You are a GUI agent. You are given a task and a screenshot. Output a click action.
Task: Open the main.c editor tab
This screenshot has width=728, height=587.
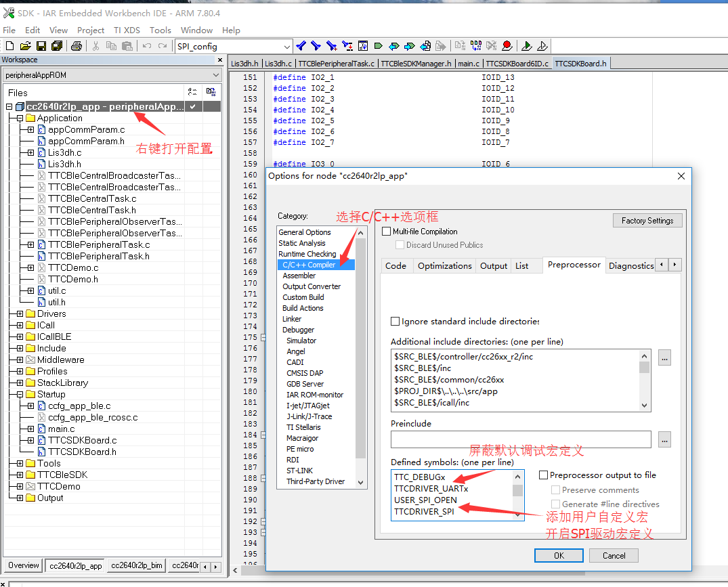point(469,64)
